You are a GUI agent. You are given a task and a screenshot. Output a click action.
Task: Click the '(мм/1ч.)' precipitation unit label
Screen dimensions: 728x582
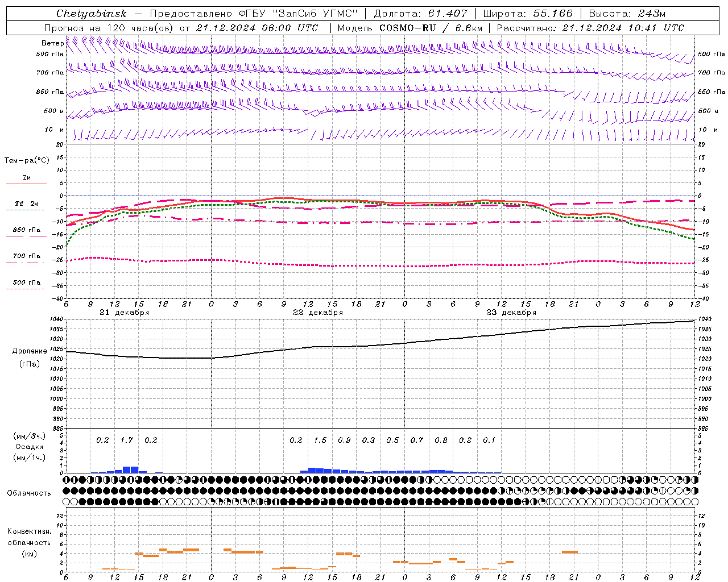pyautogui.click(x=30, y=458)
